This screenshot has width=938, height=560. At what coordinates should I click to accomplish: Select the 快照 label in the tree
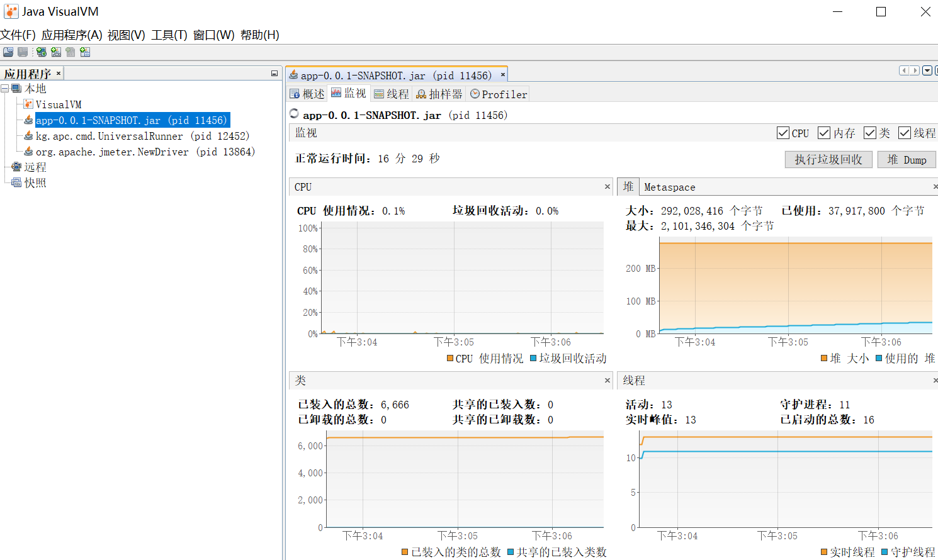click(35, 182)
